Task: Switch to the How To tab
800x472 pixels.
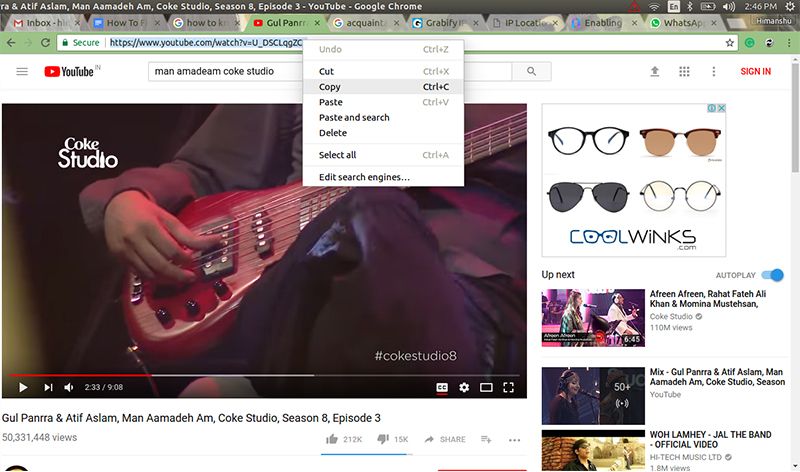Action: click(x=125, y=23)
